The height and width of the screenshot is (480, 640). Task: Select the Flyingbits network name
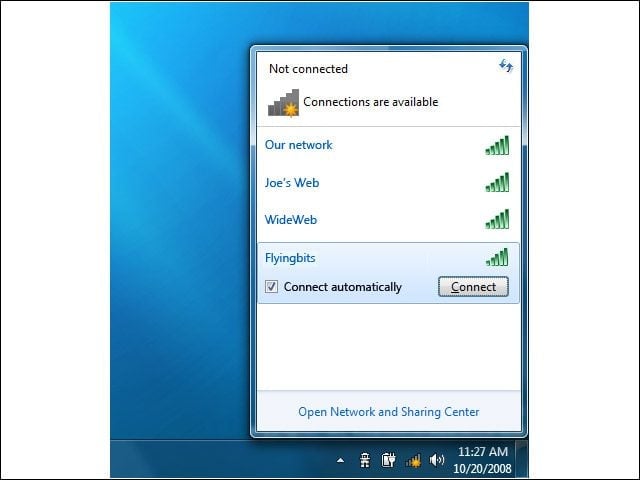[x=290, y=258]
